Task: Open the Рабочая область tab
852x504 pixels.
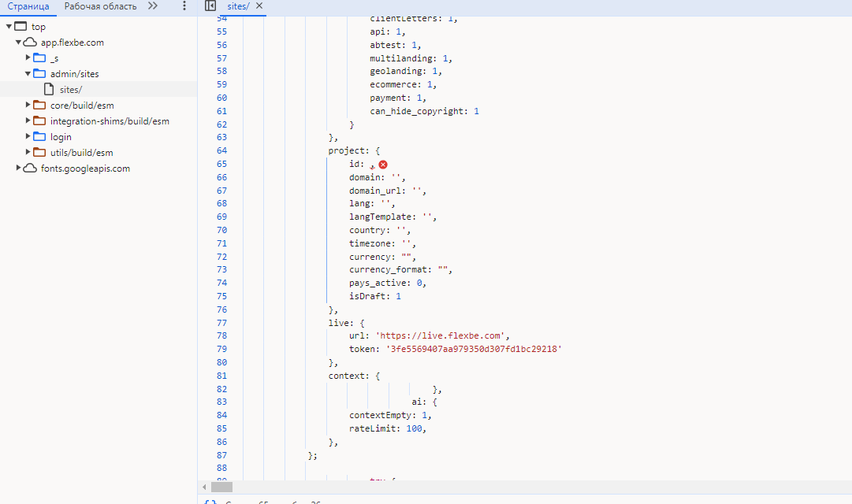Action: tap(100, 6)
